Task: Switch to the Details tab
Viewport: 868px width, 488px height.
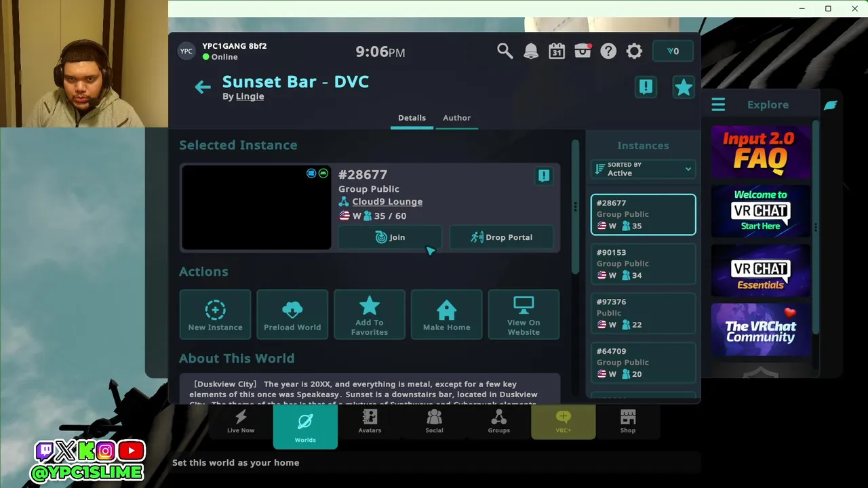Action: click(x=412, y=118)
